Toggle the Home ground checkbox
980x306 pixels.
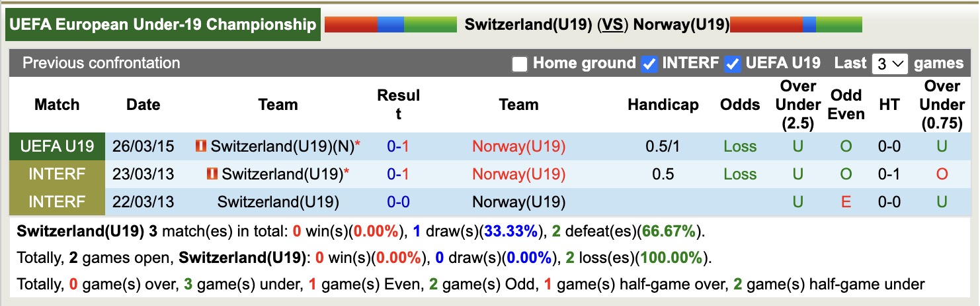pyautogui.click(x=520, y=64)
